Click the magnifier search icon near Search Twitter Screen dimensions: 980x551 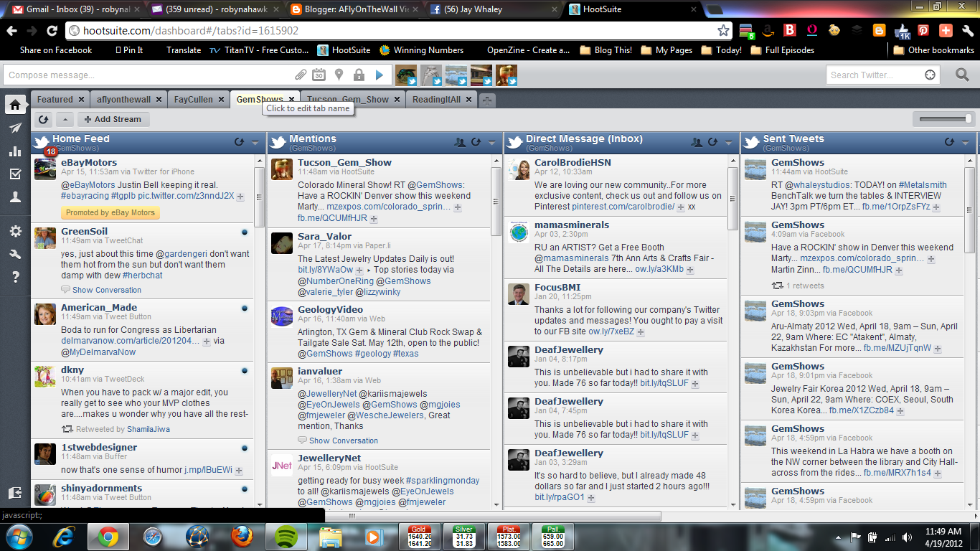pyautogui.click(x=962, y=75)
